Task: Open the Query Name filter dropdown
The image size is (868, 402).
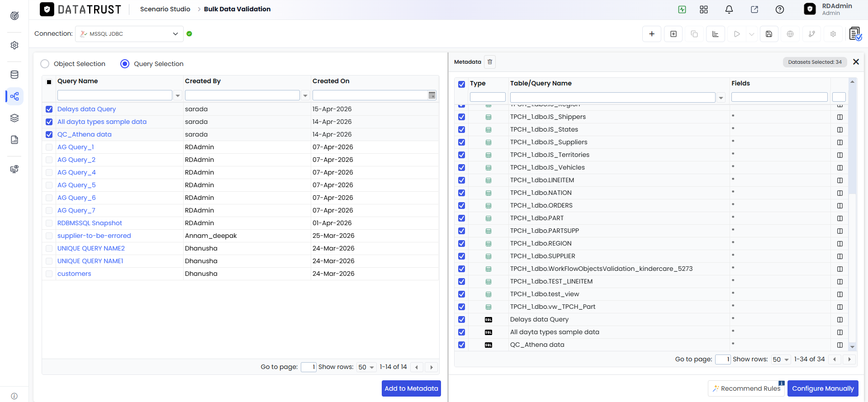Action: [178, 95]
